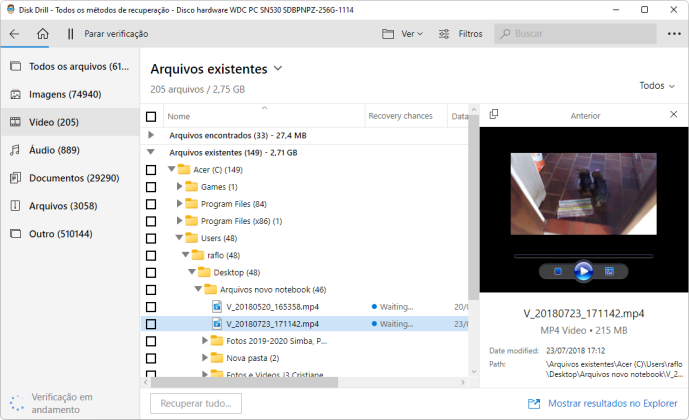The image size is (689, 420).
Task: Check the Program Files (84) checkbox
Action: pos(151,204)
